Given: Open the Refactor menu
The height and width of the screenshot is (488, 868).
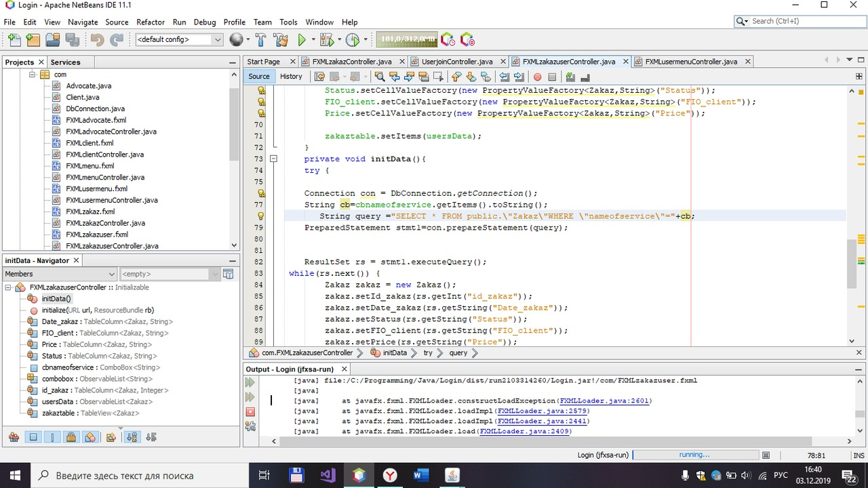Looking at the screenshot, I should point(151,22).
